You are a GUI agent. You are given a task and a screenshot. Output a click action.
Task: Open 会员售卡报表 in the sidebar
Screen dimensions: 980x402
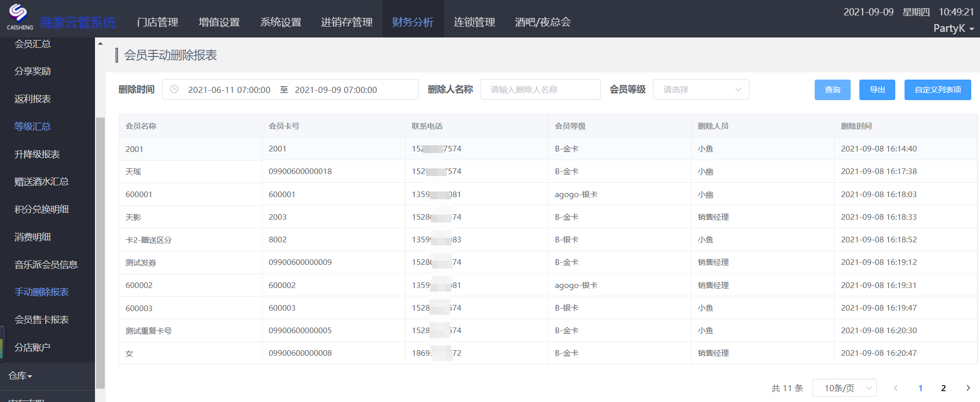click(42, 319)
